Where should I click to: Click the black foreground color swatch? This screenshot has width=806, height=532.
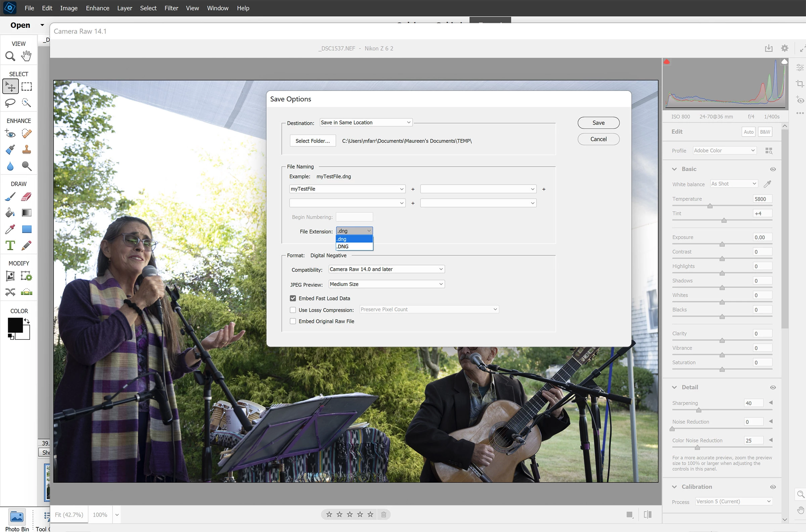point(15,325)
